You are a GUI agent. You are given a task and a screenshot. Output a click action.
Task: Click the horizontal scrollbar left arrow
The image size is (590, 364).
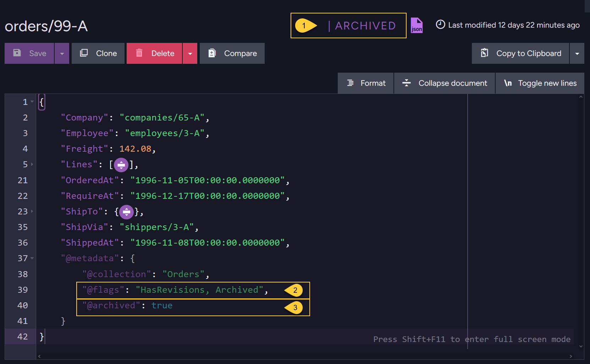pyautogui.click(x=39, y=356)
